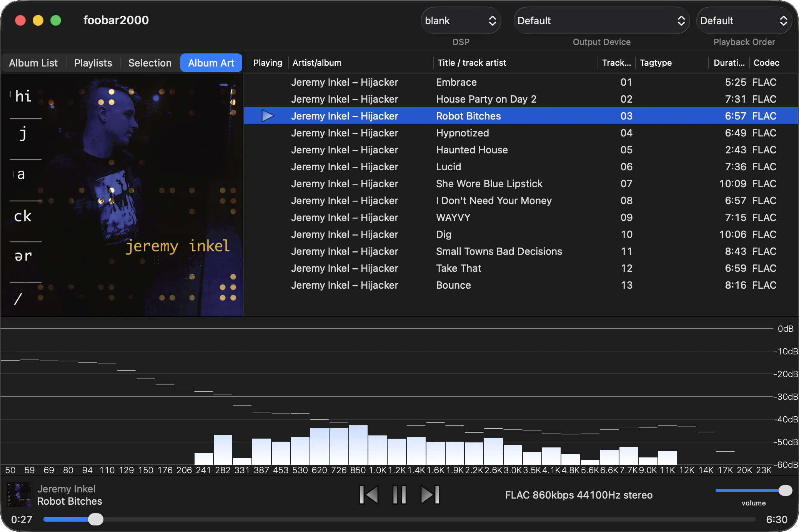Screen dimensions: 799x532
Task: Click the Codec column header
Action: tap(766, 63)
